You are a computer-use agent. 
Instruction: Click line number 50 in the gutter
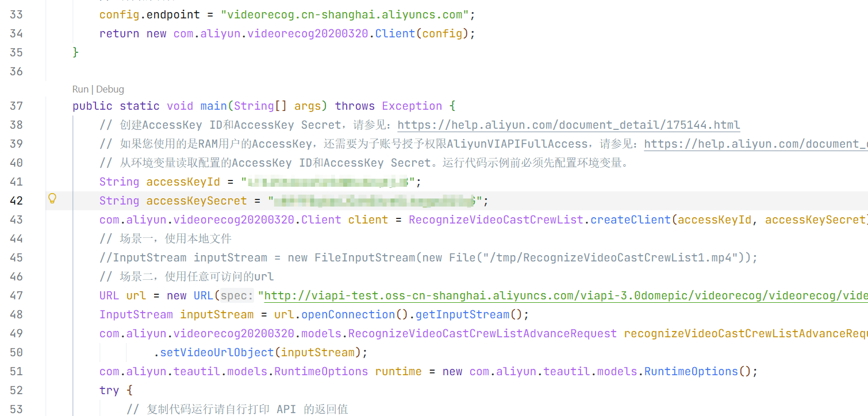[x=16, y=352]
